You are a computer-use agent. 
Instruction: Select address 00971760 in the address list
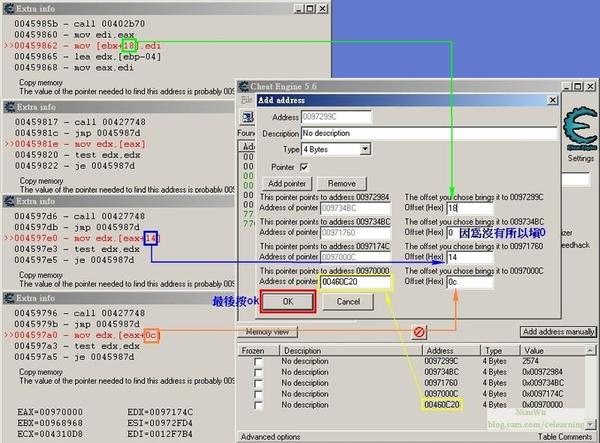coord(441,383)
